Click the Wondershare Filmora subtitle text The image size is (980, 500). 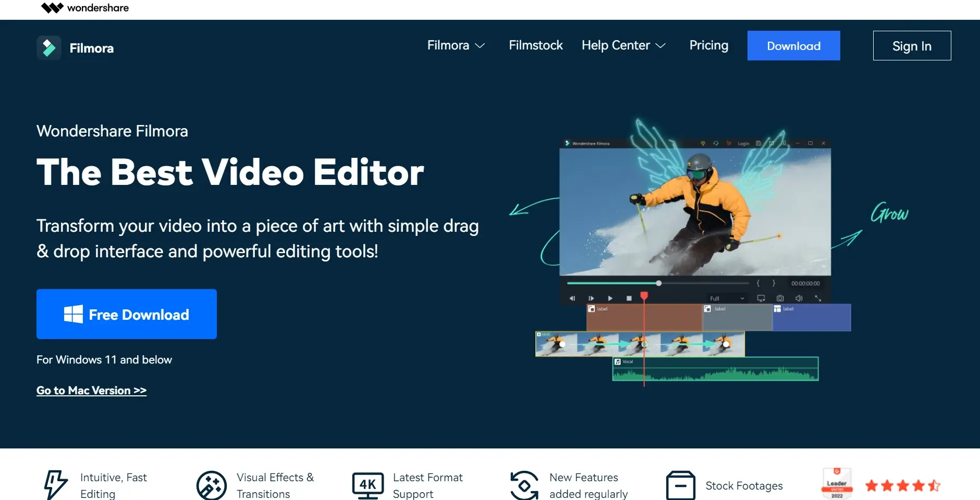(112, 131)
